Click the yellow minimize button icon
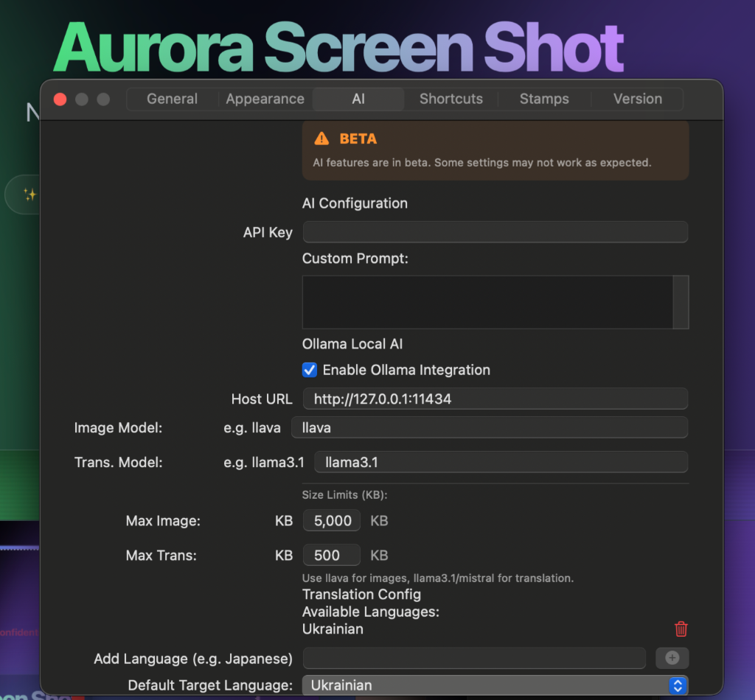The width and height of the screenshot is (755, 700). [x=81, y=99]
